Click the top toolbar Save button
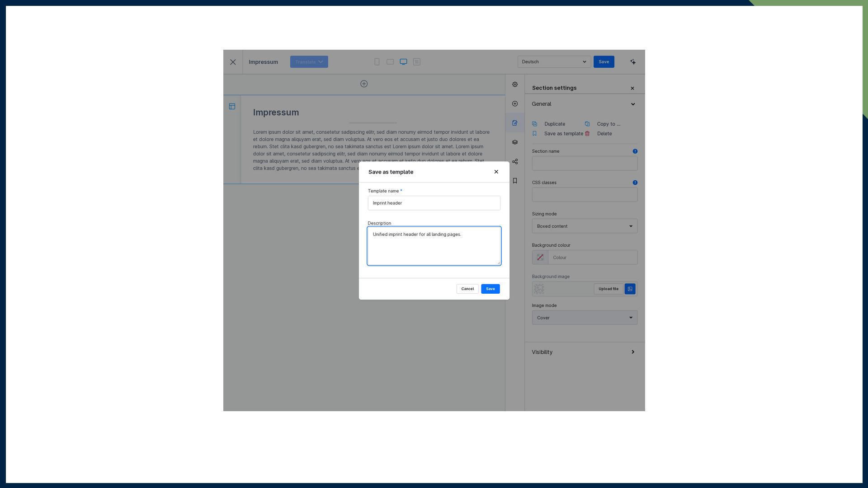868x488 pixels. pyautogui.click(x=604, y=62)
